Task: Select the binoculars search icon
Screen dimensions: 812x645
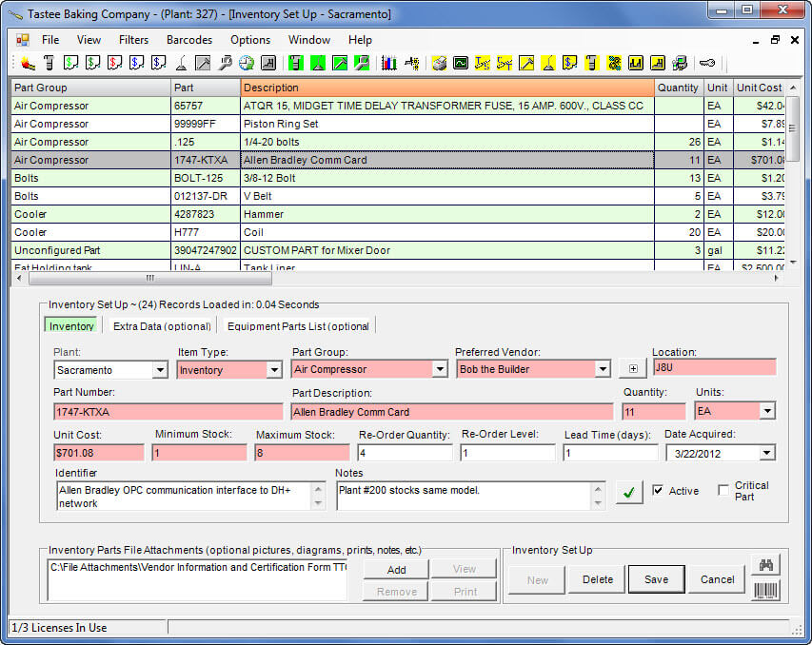Action: pos(766,565)
